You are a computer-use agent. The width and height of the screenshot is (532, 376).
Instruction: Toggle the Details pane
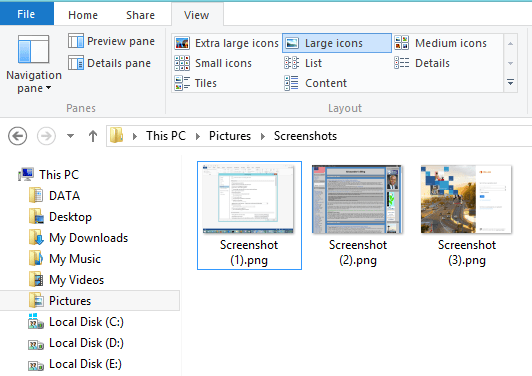tap(109, 63)
